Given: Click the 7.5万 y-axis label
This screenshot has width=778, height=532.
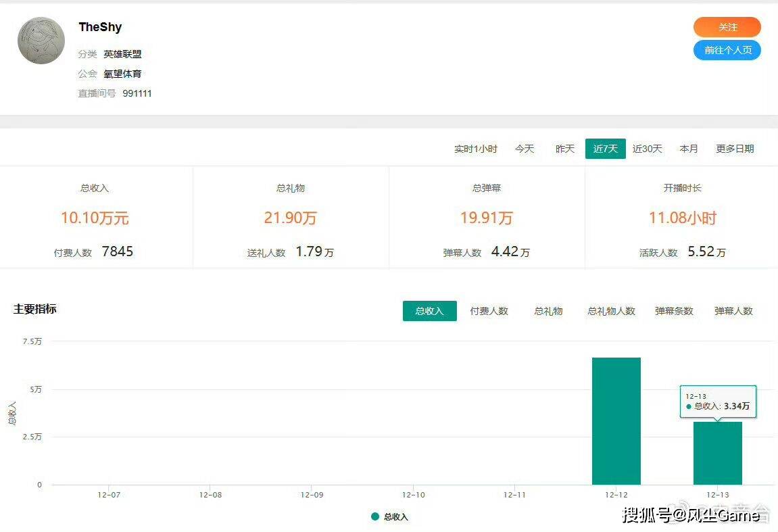Looking at the screenshot, I should coord(32,341).
